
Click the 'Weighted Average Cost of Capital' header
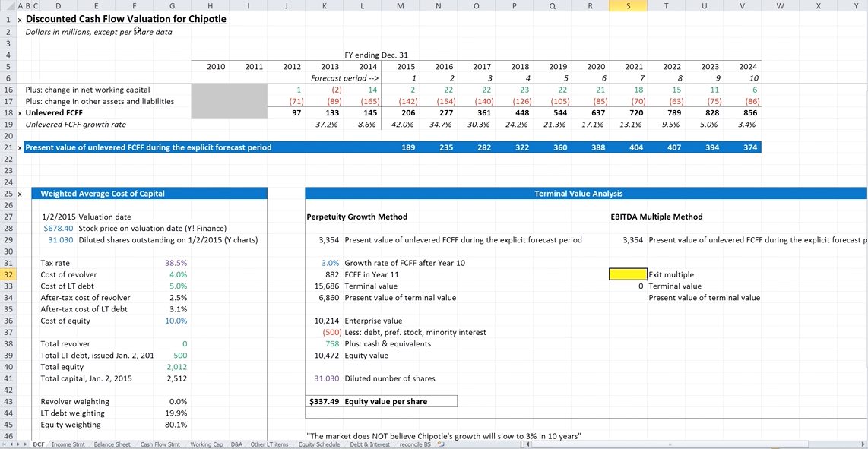tap(150, 193)
